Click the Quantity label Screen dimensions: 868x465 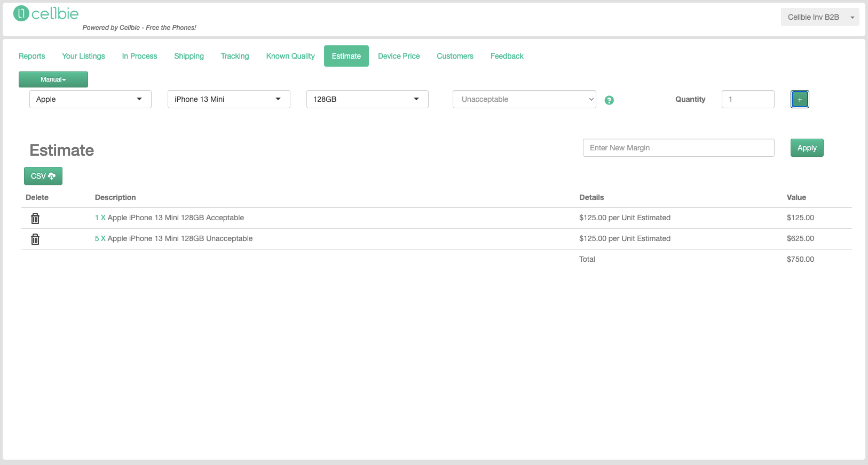pyautogui.click(x=690, y=99)
